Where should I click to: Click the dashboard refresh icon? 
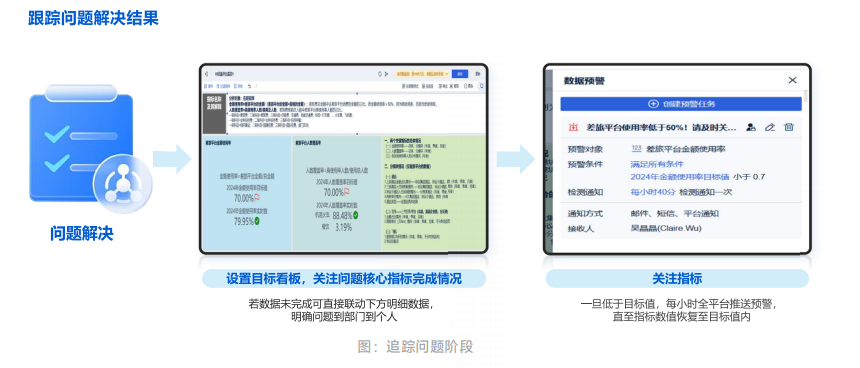(380, 73)
